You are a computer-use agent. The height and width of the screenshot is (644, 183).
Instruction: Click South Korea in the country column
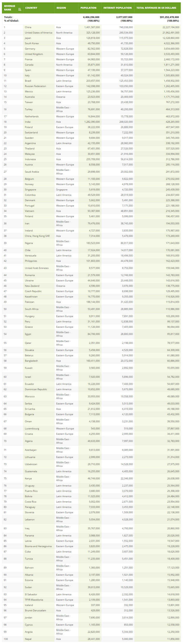coord(32,43)
